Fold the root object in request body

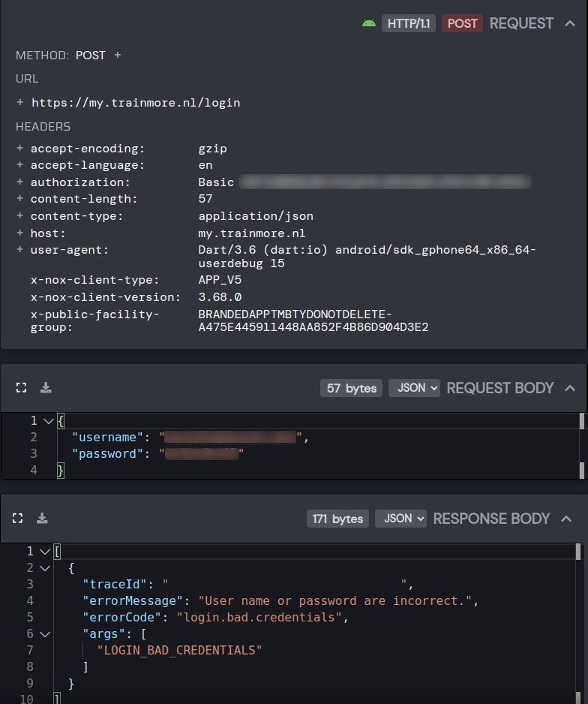click(x=49, y=421)
